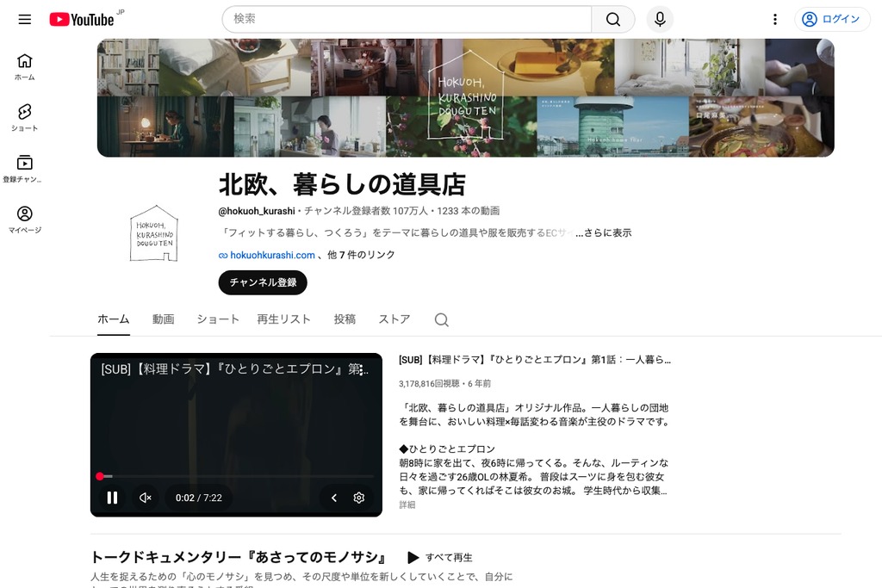Pause the featured video
Image resolution: width=882 pixels, height=588 pixels.
click(x=112, y=498)
